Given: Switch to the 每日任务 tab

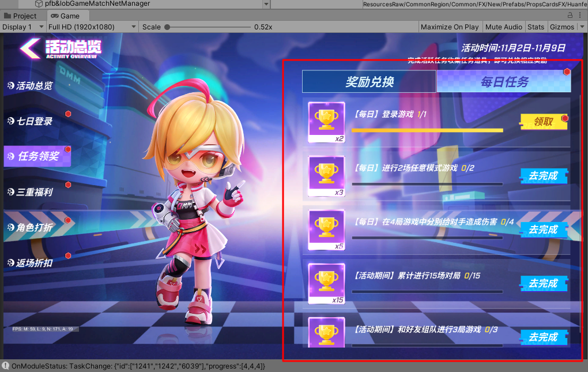Looking at the screenshot, I should [x=504, y=81].
